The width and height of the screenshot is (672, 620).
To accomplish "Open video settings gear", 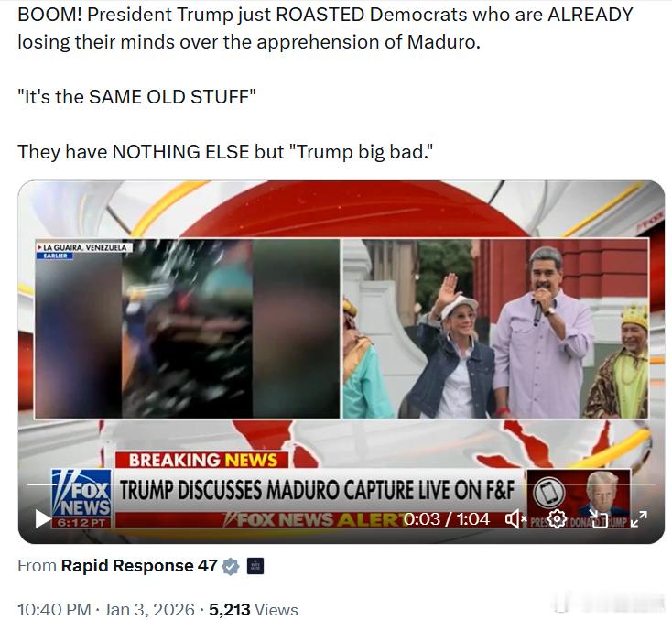I will 557,519.
